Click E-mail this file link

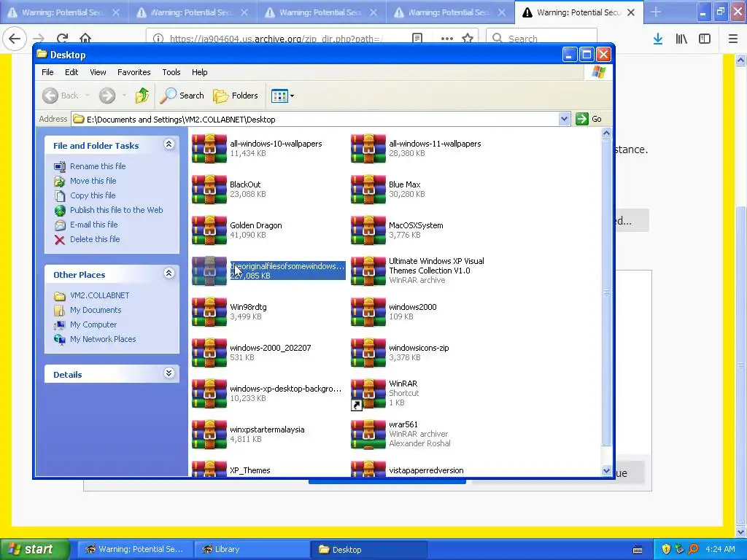coord(94,225)
